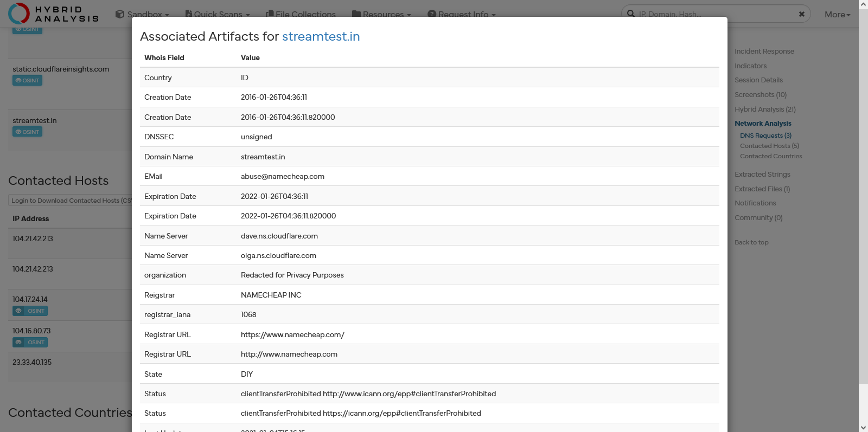Expand the Request Info menu
The height and width of the screenshot is (432, 868).
point(462,14)
